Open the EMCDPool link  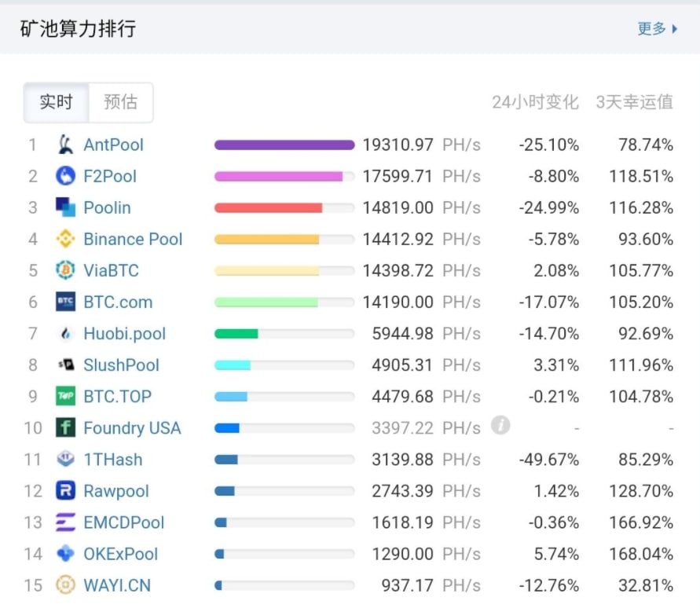click(x=123, y=522)
